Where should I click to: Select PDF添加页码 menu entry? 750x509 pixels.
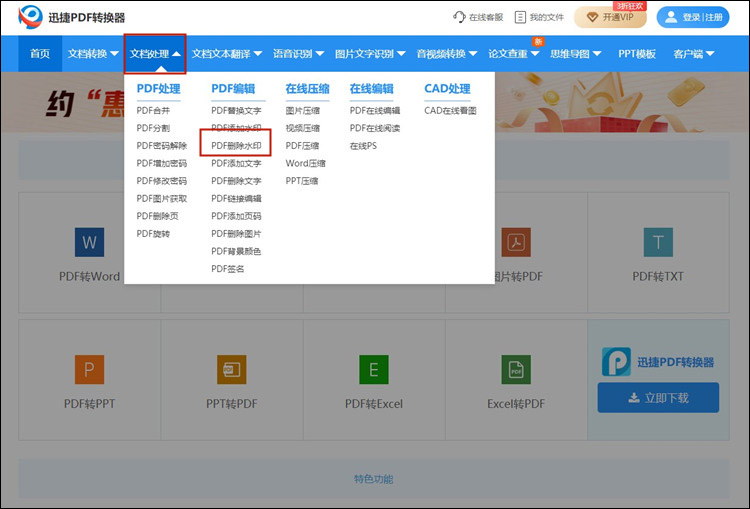(236, 216)
